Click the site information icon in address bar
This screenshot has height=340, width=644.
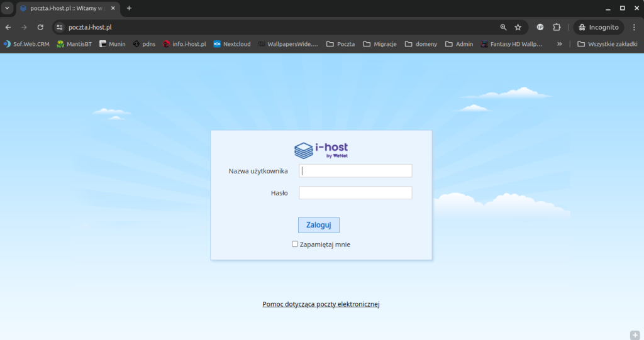click(60, 28)
